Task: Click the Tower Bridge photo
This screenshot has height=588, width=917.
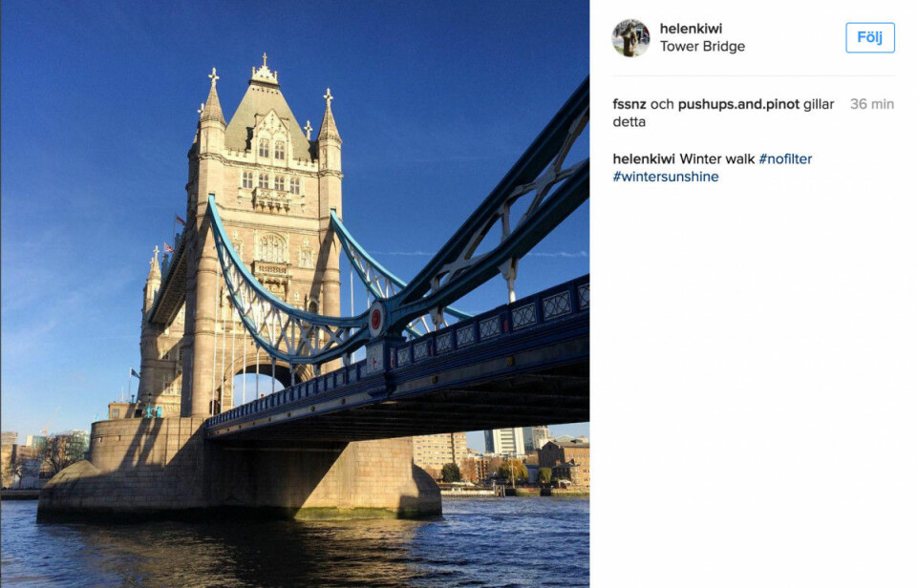Action: click(x=287, y=286)
